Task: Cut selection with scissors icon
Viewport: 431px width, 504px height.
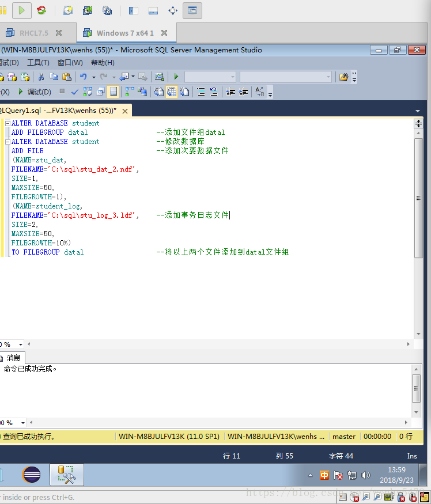Action: [x=41, y=77]
